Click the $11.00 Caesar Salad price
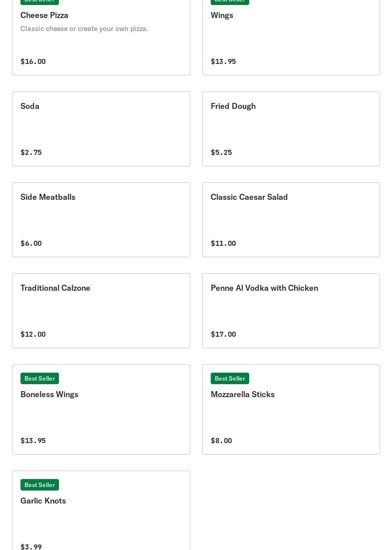 (x=223, y=244)
